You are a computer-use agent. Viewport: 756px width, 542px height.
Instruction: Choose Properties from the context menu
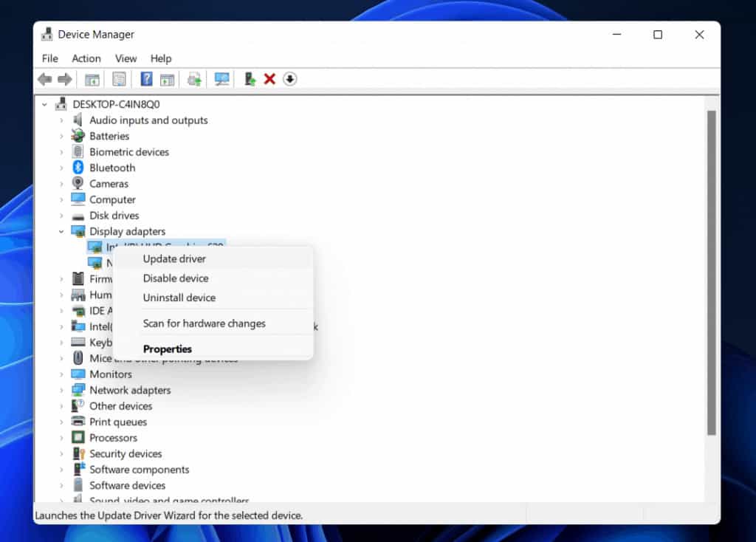click(168, 349)
